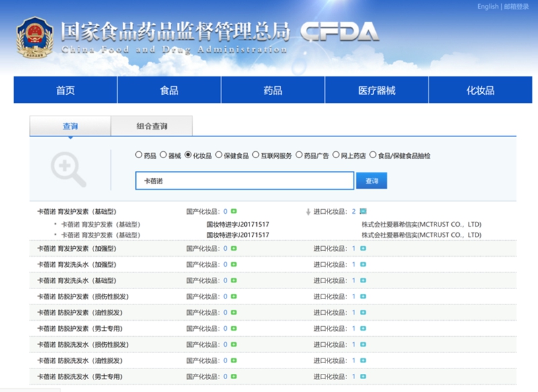
Task: Click blue 进口化妆品 plus icon for 防脱护发素（男士专用）
Action: 363,328
